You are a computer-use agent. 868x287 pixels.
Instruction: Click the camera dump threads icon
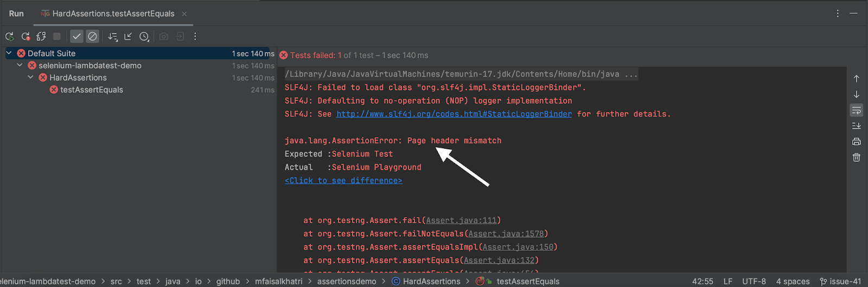point(164,36)
